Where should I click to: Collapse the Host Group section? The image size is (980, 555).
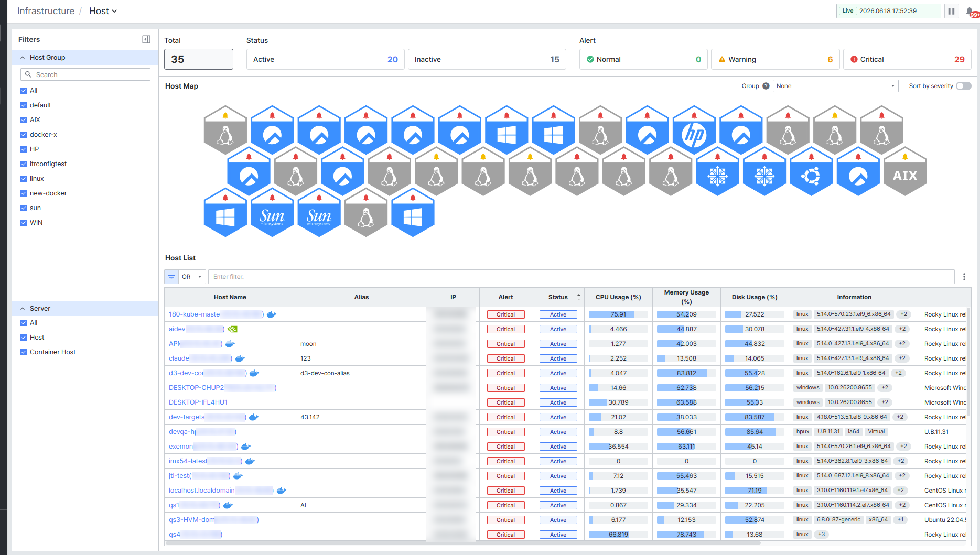point(23,58)
